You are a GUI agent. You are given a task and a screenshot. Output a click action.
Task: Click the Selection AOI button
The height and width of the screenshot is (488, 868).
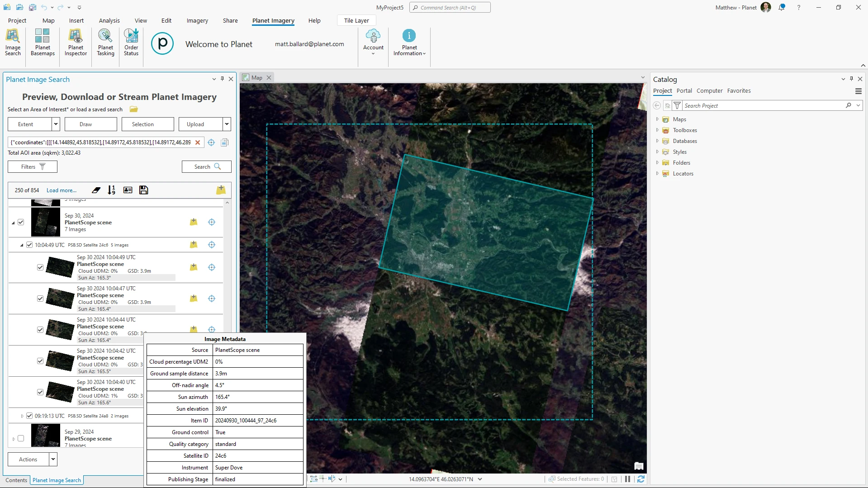click(148, 124)
